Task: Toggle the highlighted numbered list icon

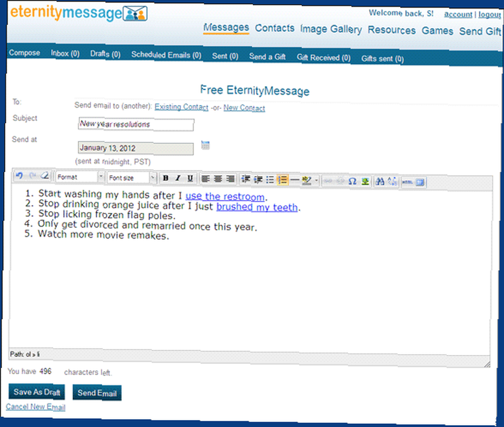Action: (283, 180)
